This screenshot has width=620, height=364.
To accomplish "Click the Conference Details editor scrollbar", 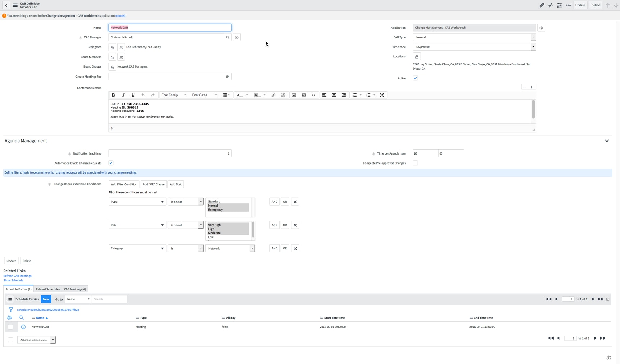I will tap(533, 110).
